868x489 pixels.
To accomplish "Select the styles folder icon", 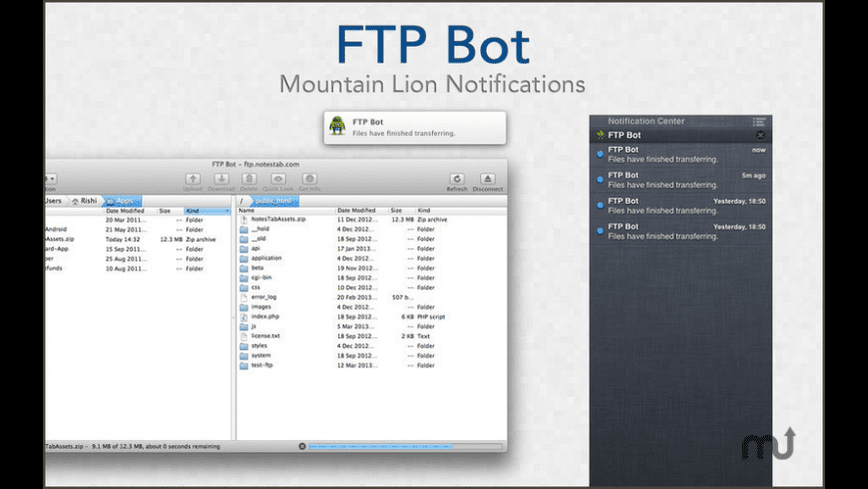I will 243,346.
